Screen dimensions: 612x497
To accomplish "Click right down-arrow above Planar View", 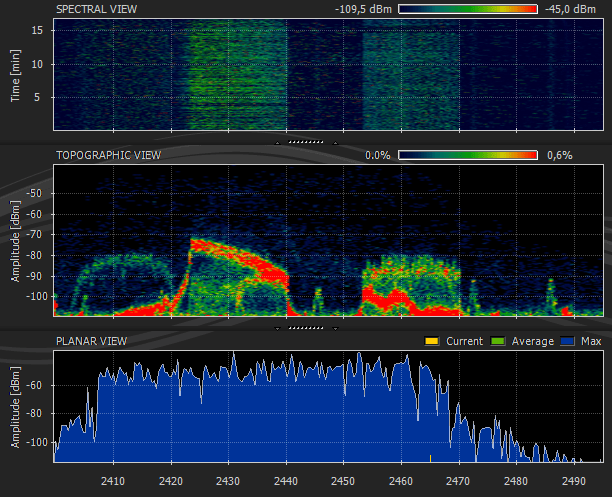I will click(336, 327).
